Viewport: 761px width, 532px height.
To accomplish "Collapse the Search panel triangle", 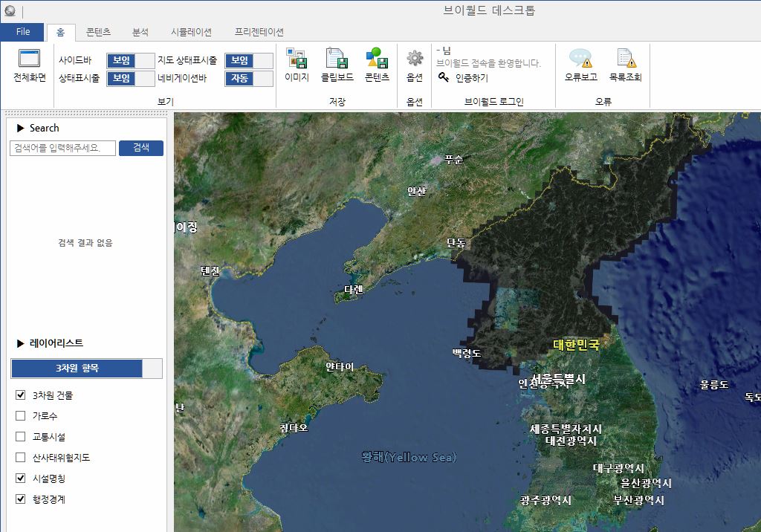I will [20, 128].
